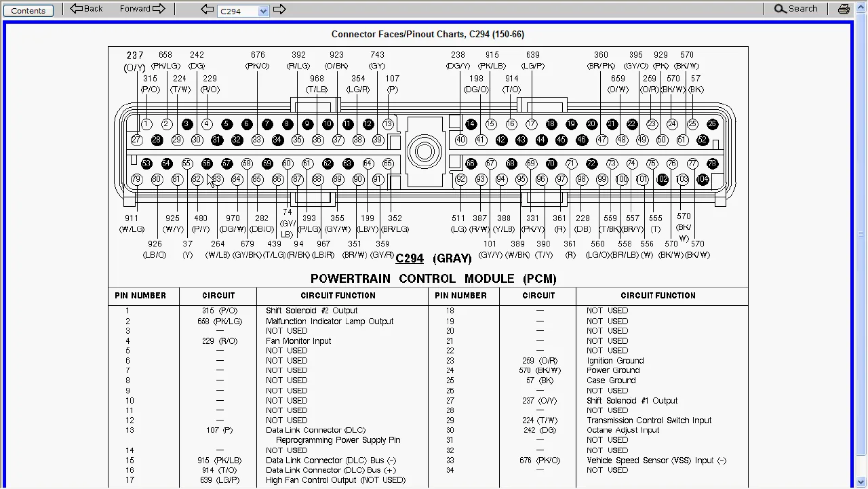Select 'Power Ground' function text
The width and height of the screenshot is (868, 489).
click(613, 370)
